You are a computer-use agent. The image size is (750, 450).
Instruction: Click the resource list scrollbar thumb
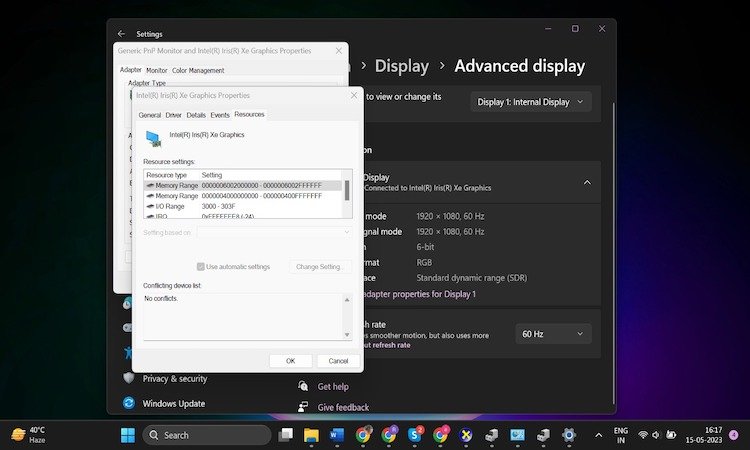click(x=347, y=190)
